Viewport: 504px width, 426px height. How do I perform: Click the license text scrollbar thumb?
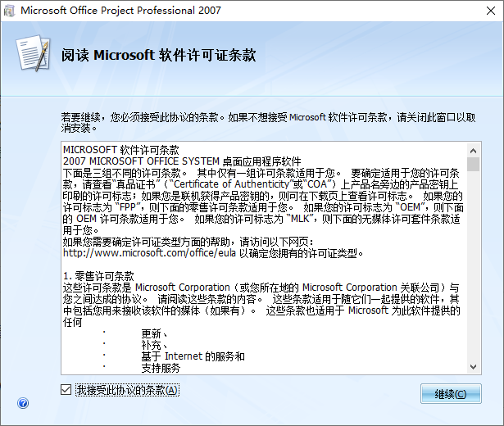click(x=473, y=164)
